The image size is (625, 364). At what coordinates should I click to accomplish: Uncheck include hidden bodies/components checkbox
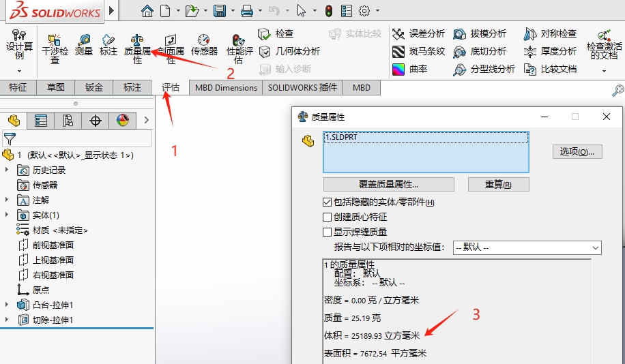328,202
